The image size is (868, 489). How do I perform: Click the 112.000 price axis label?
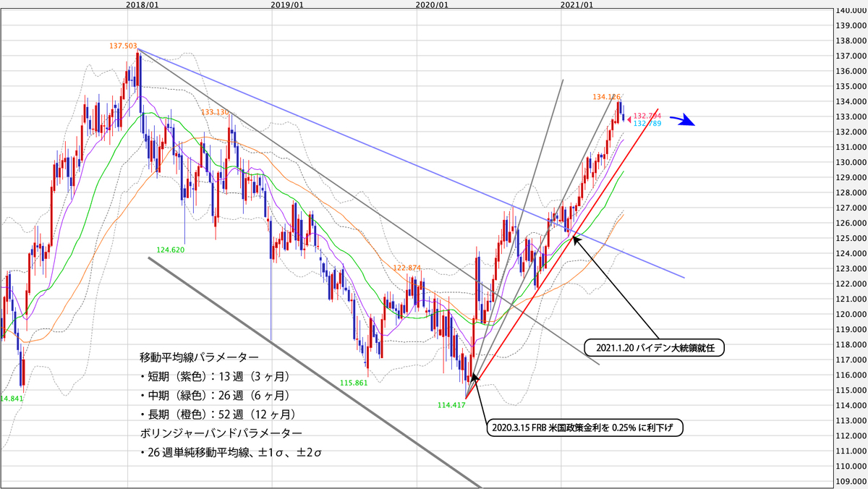851,435
